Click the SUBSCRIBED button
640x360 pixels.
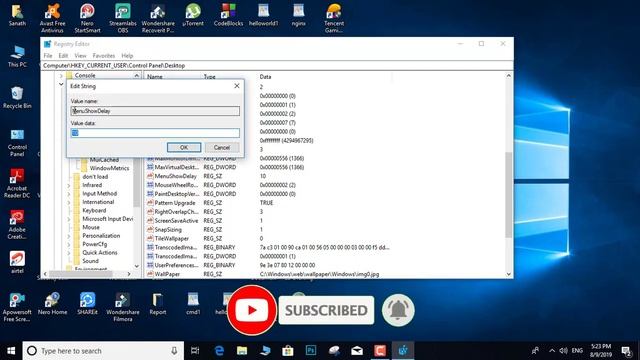[326, 311]
